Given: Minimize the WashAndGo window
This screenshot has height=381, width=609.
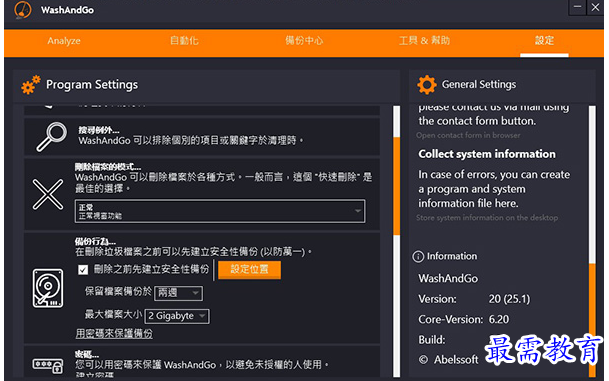Looking at the screenshot, I should (x=578, y=7).
